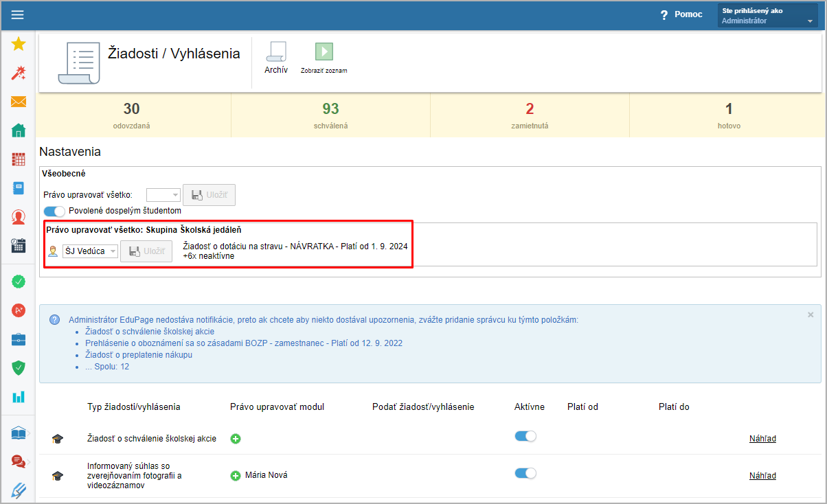Click the Platí do column header
This screenshot has width=827, height=504.
click(674, 406)
